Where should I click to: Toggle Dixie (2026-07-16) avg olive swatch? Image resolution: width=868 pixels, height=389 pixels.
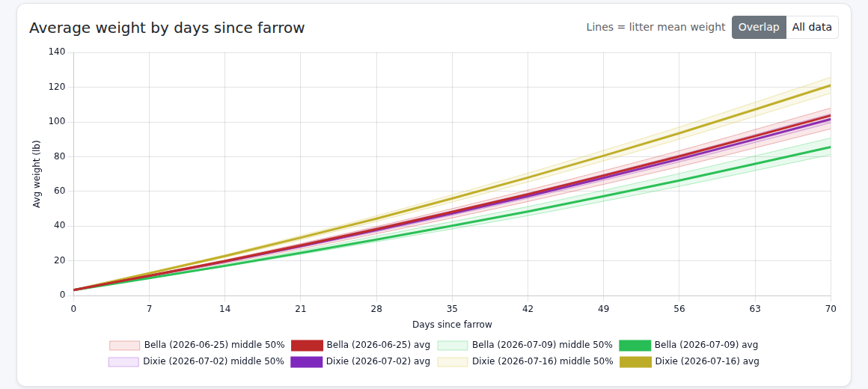(x=635, y=362)
